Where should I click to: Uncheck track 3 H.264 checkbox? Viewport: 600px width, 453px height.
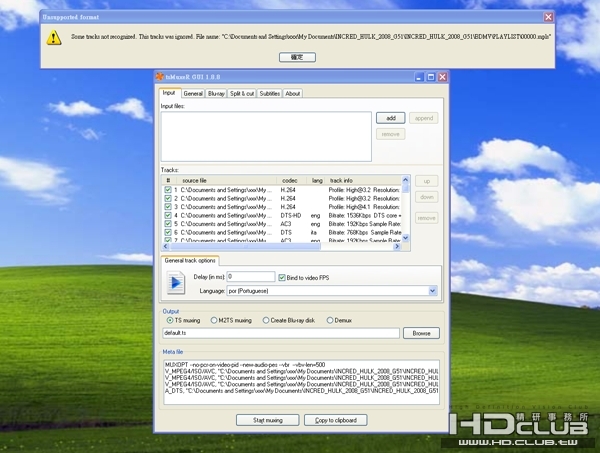168,207
